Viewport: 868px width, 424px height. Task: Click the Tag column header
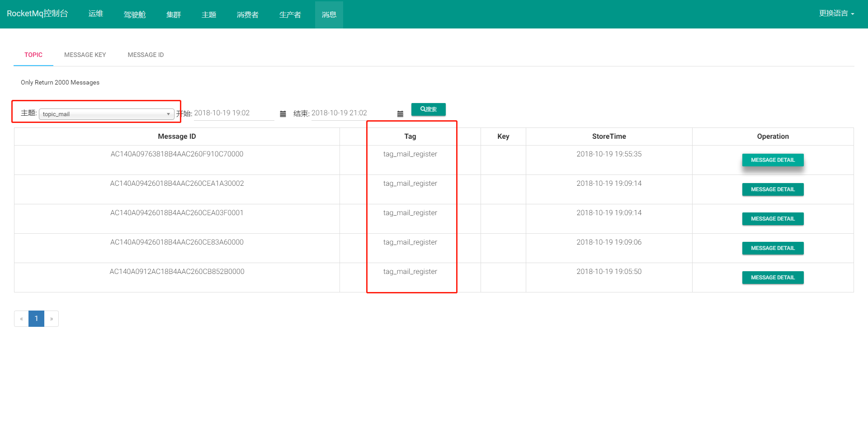coord(410,137)
